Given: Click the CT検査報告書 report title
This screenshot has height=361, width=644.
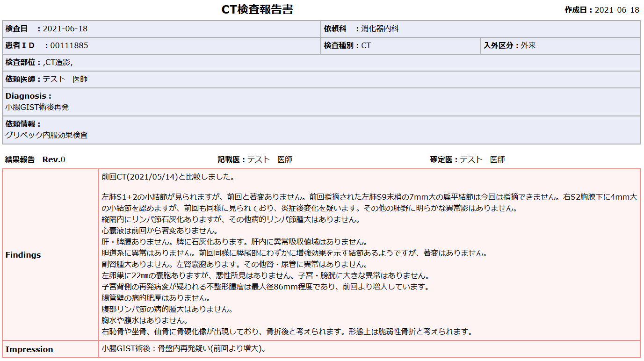Looking at the screenshot, I should (x=257, y=10).
